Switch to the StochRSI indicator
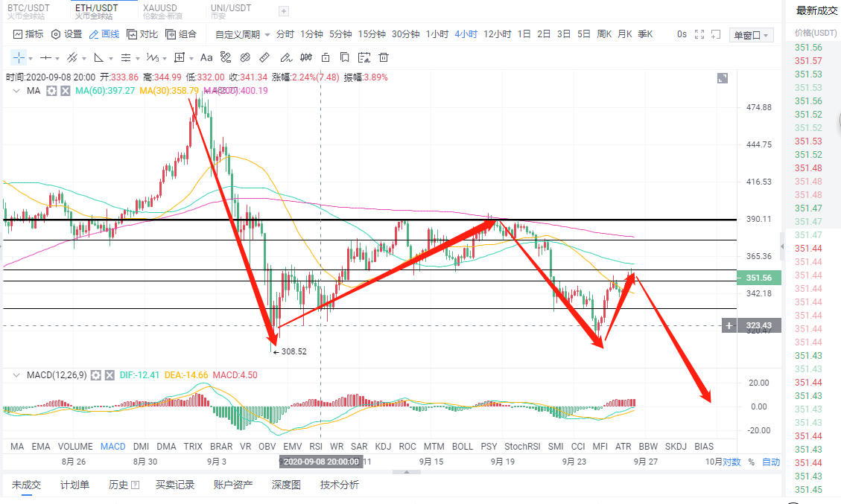The width and height of the screenshot is (841, 504). (x=522, y=447)
